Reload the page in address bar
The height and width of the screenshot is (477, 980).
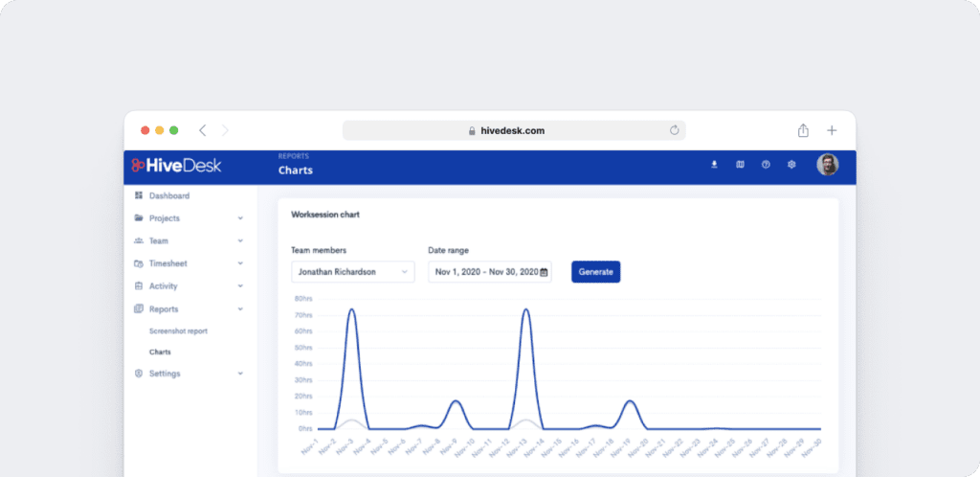click(x=674, y=130)
